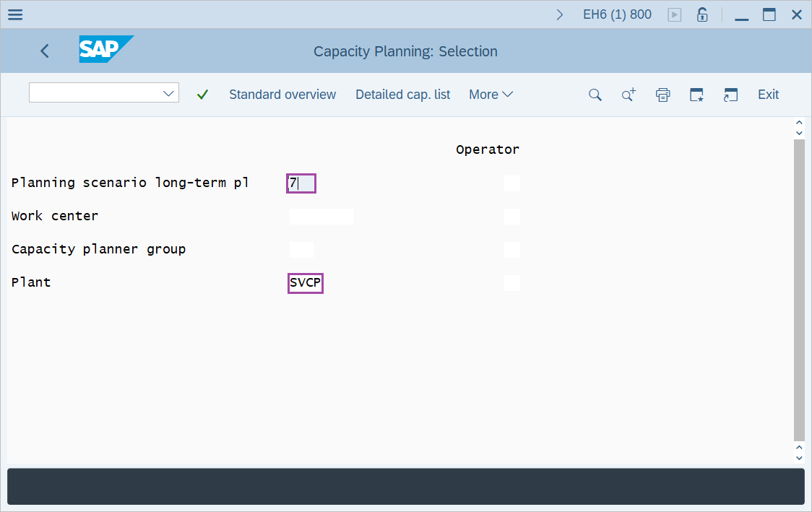The width and height of the screenshot is (812, 512).
Task: Click the SAP logo
Action: tap(105, 50)
